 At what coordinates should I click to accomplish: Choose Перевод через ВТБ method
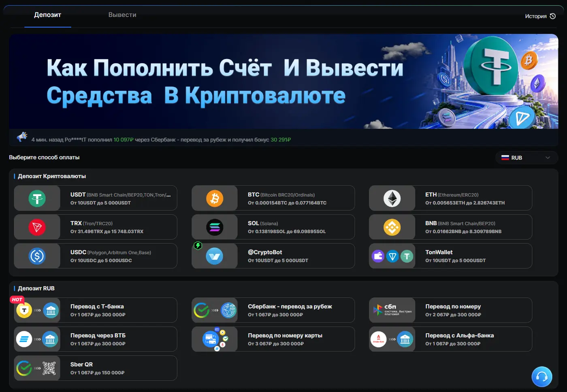click(x=96, y=339)
